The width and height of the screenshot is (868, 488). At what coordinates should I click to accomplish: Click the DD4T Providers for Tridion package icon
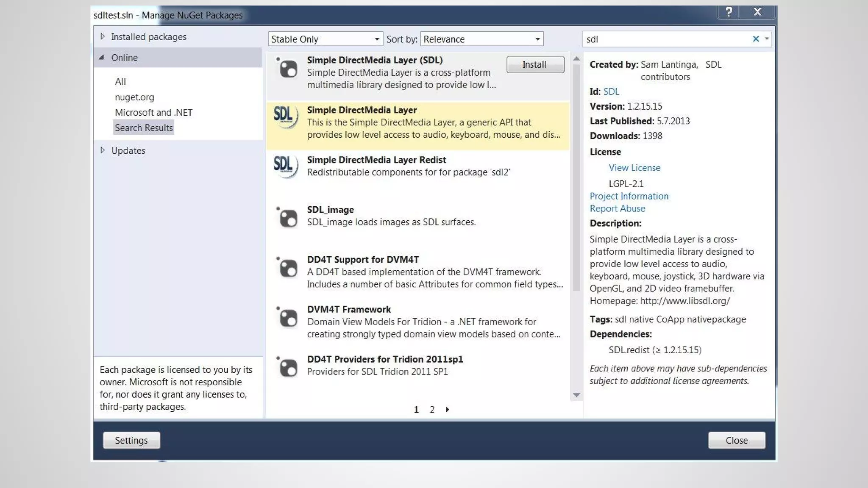287,367
